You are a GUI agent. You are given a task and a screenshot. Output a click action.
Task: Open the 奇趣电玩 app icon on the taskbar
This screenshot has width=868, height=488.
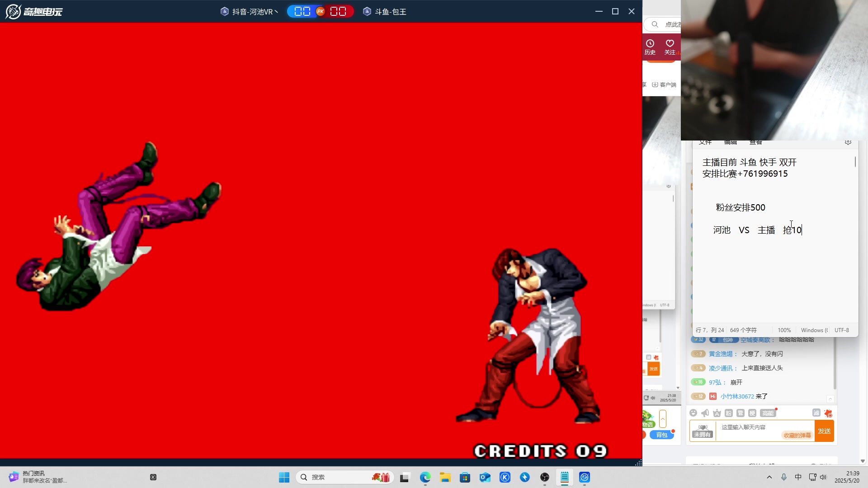coord(585,477)
